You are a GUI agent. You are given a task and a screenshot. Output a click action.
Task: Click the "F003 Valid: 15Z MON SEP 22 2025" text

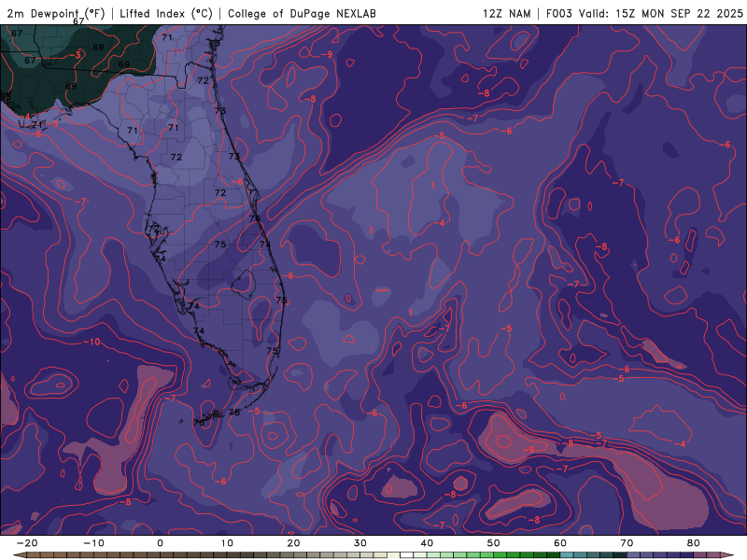coord(644,14)
